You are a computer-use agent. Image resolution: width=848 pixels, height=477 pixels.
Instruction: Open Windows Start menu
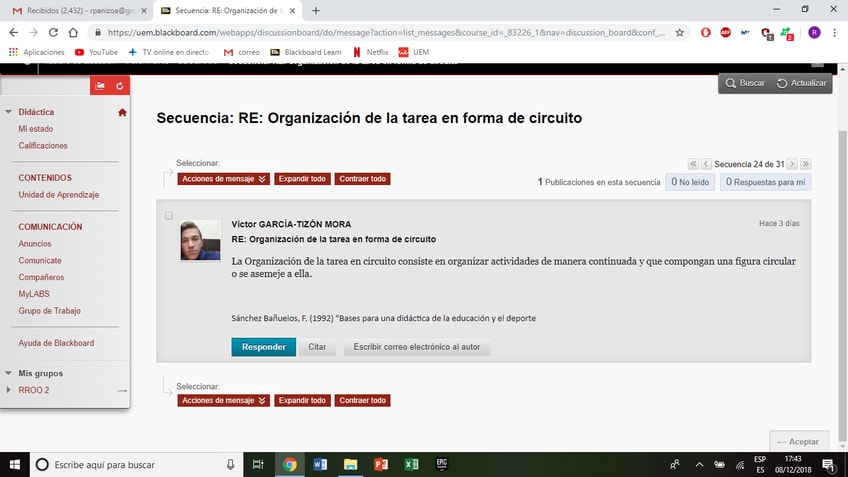[15, 465]
